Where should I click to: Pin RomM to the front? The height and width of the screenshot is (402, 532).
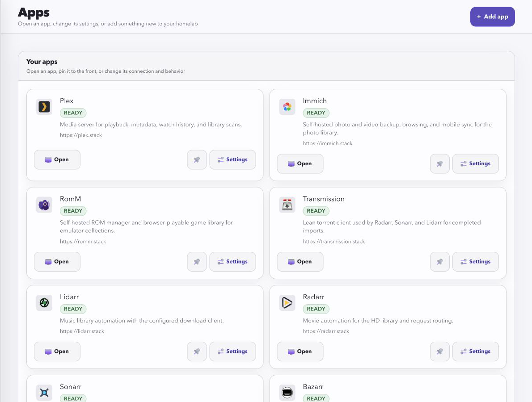coord(197,262)
